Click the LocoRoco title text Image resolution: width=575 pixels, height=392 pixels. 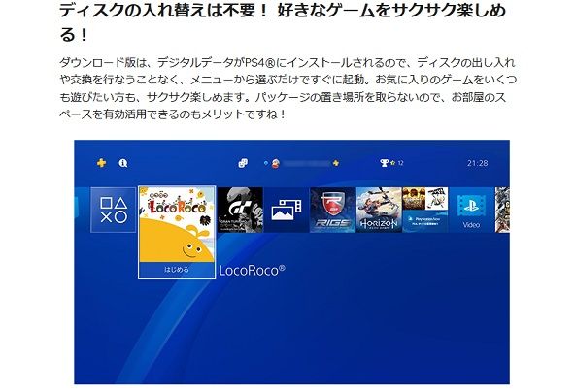pos(252,271)
